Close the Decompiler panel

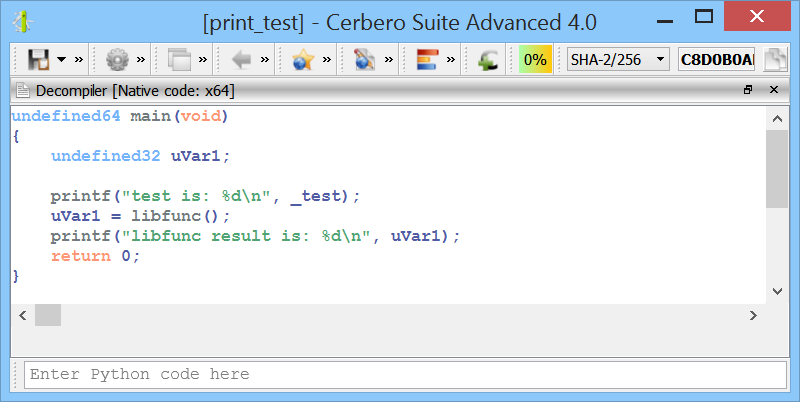pos(774,90)
